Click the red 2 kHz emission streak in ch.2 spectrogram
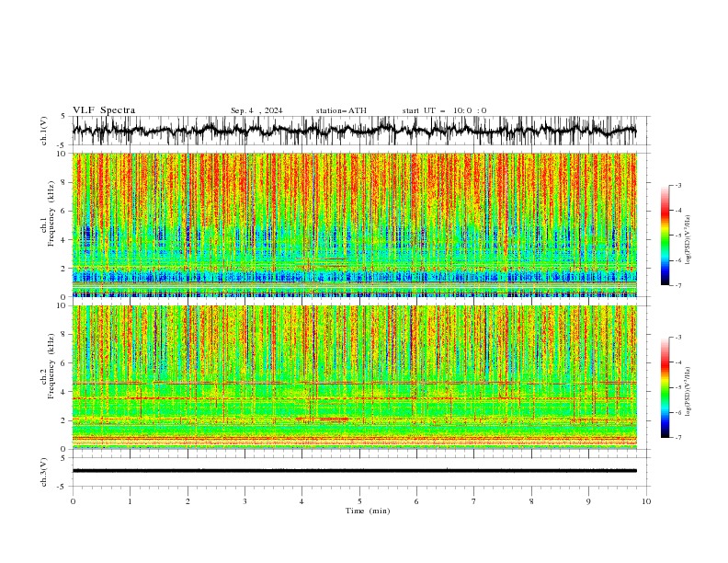 [323, 419]
